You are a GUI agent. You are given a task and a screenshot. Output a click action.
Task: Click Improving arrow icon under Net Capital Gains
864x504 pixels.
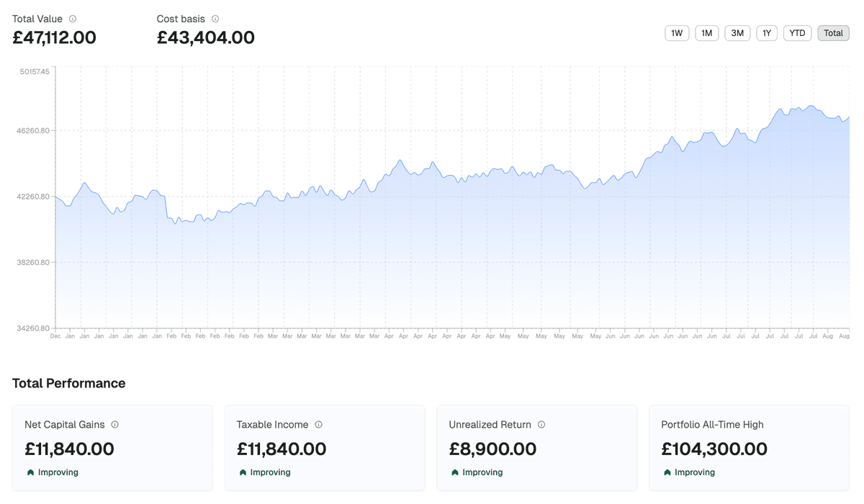tap(30, 472)
